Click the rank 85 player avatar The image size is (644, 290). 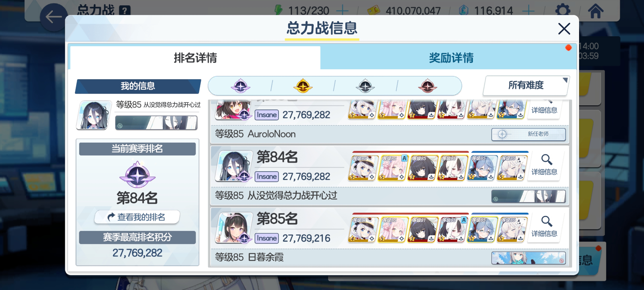tap(234, 227)
